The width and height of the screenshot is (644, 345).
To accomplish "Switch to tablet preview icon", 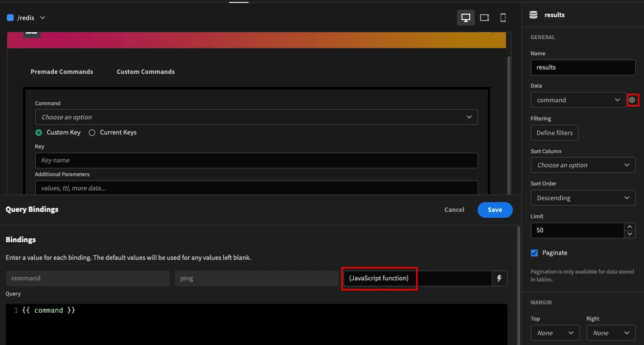I will coord(484,18).
